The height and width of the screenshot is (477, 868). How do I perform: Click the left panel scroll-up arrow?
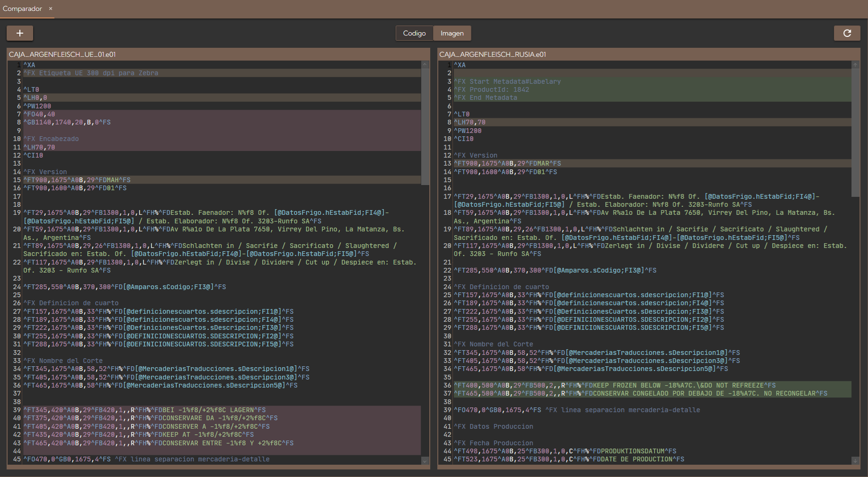click(x=425, y=65)
